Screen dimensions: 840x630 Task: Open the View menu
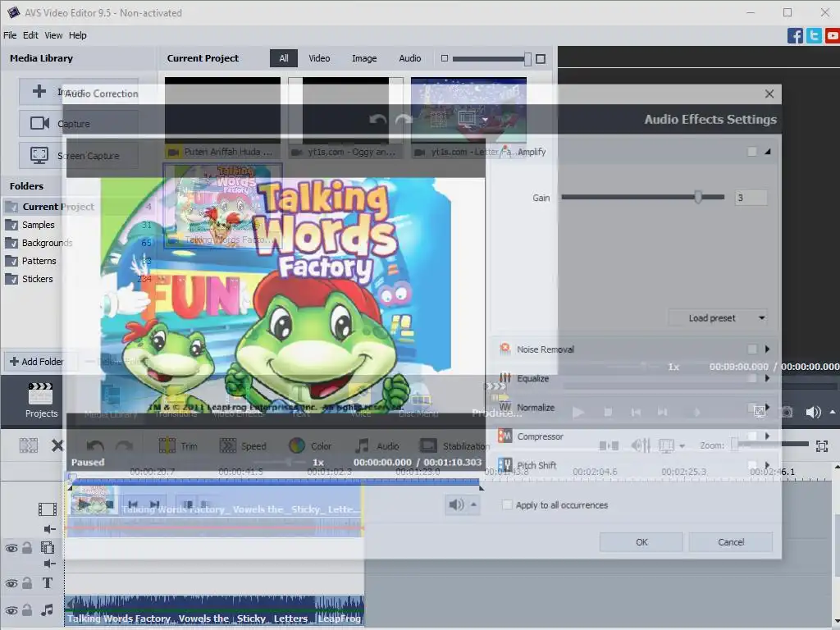(53, 35)
